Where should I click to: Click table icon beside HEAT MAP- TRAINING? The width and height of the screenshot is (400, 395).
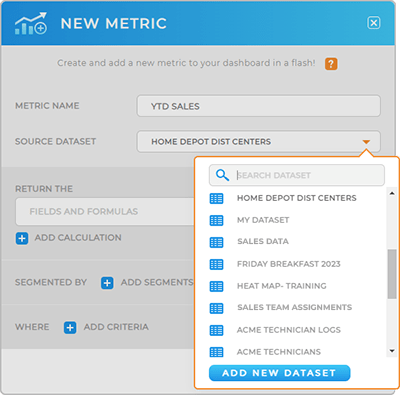(x=216, y=286)
